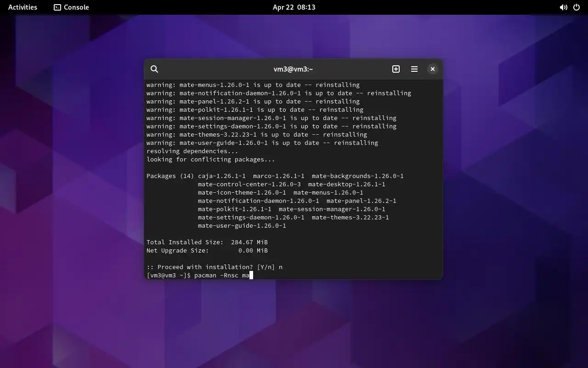This screenshot has width=588, height=368.
Task: Click mate-user-guide-1.26.0-1 in package list
Action: click(242, 226)
